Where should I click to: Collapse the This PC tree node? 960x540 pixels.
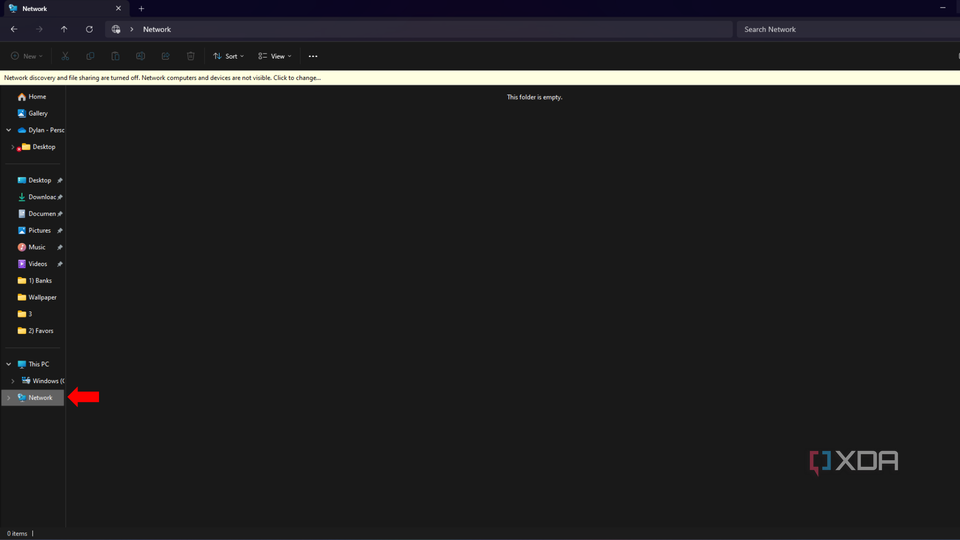pos(9,364)
